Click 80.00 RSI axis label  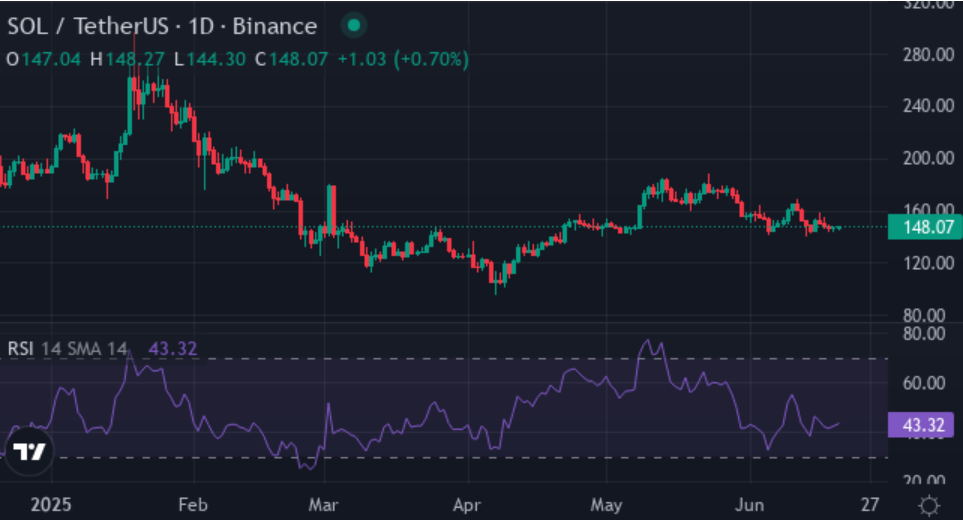[924, 334]
